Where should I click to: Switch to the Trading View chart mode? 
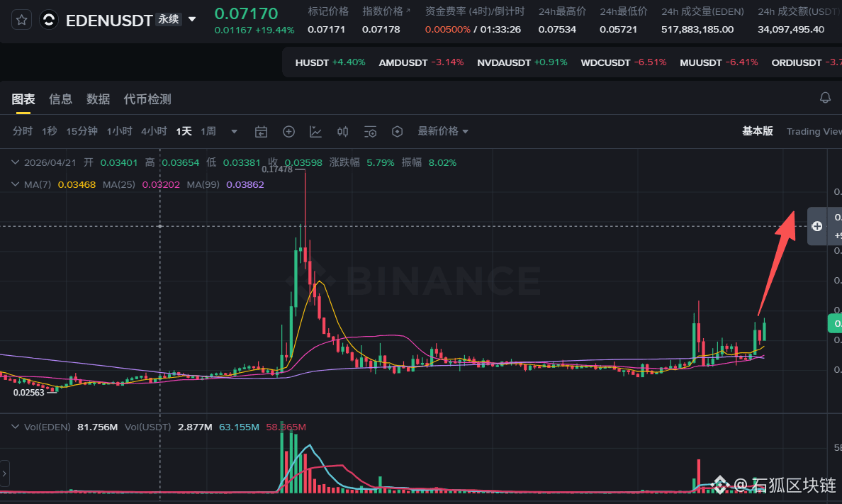pyautogui.click(x=814, y=132)
